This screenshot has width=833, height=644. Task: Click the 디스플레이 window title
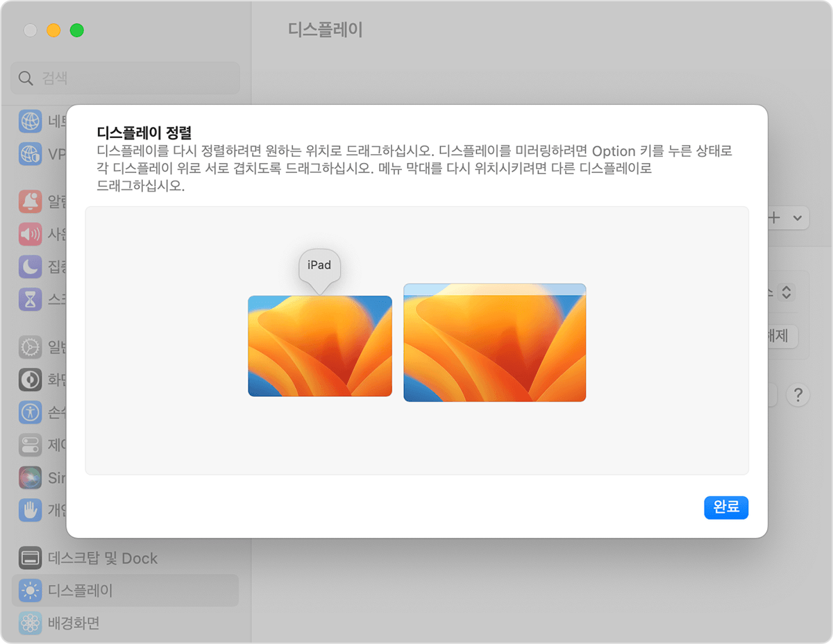tap(326, 30)
